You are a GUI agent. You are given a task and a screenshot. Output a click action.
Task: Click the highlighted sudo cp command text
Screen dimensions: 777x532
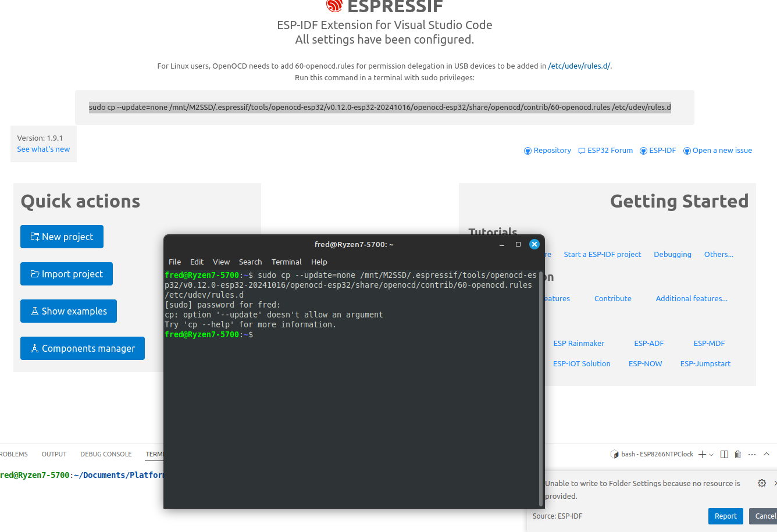[380, 108]
